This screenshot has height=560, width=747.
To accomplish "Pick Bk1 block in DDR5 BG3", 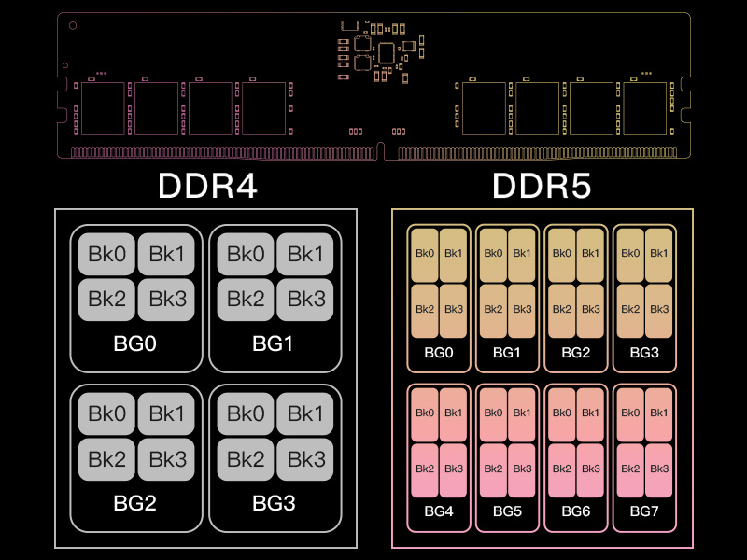I will (659, 255).
